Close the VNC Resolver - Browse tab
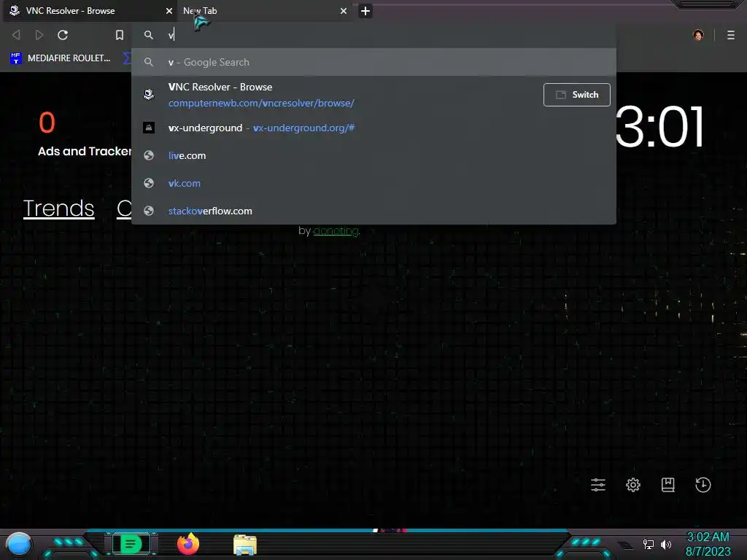The height and width of the screenshot is (560, 747). [x=169, y=10]
